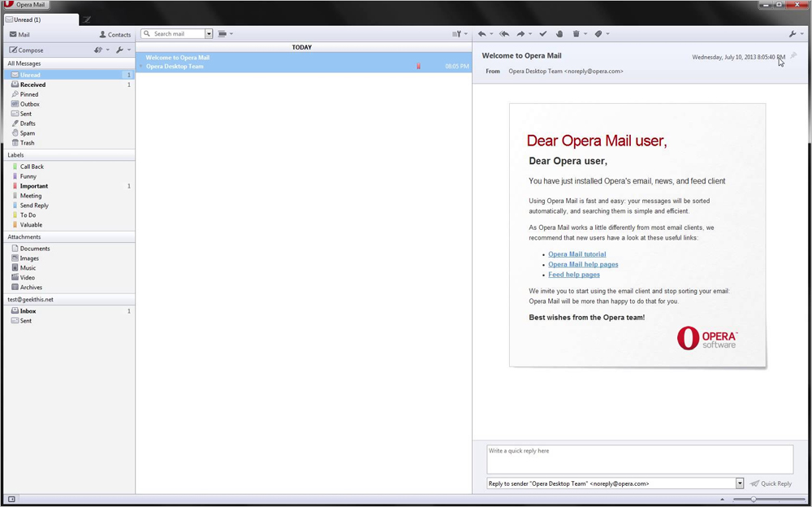
Task: Select the Meeting label
Action: pos(69,196)
